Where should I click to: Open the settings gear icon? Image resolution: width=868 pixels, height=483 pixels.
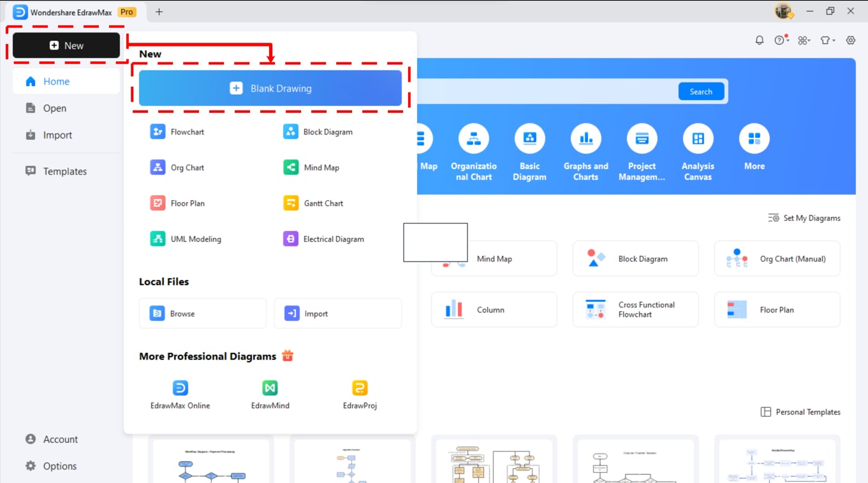(851, 40)
